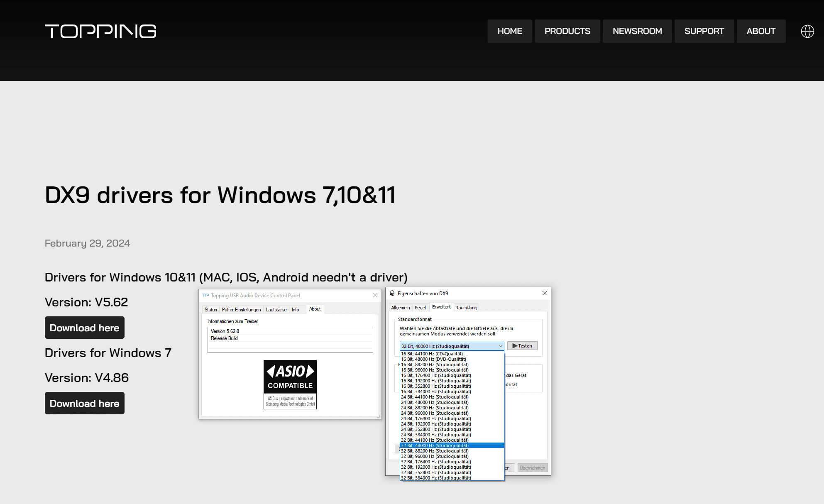Select 16 Bit, 88200 Hz option

452,365
